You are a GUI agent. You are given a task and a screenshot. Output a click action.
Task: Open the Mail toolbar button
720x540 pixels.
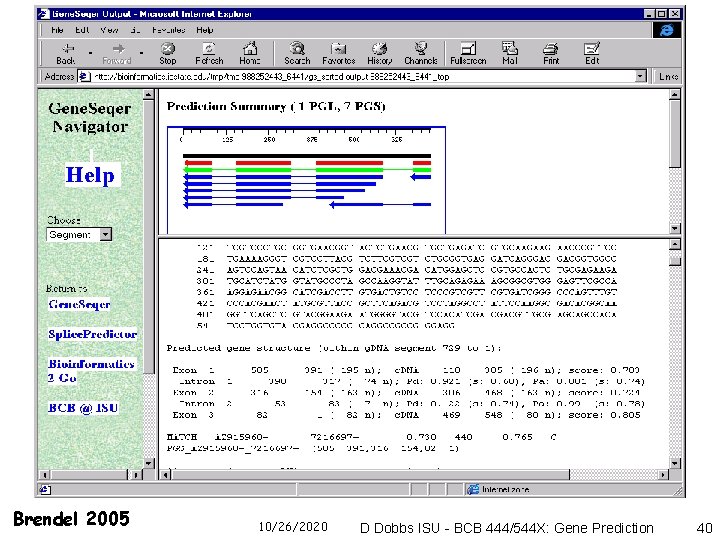click(x=510, y=54)
